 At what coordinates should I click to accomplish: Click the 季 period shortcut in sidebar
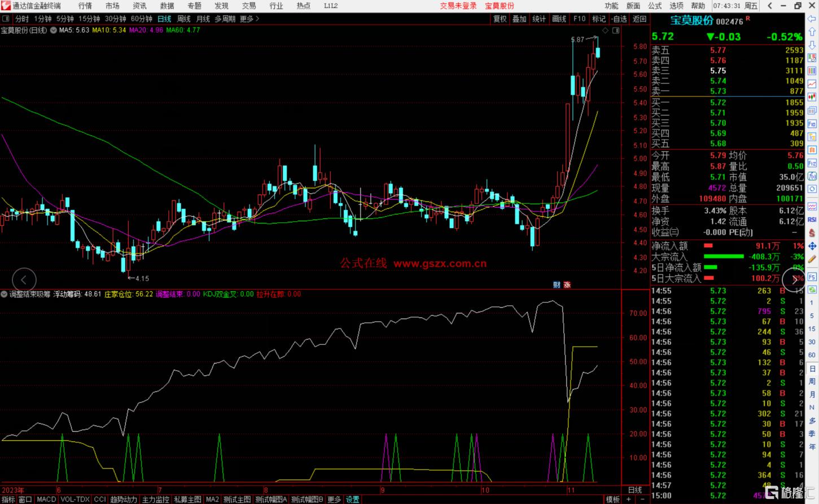(812, 433)
